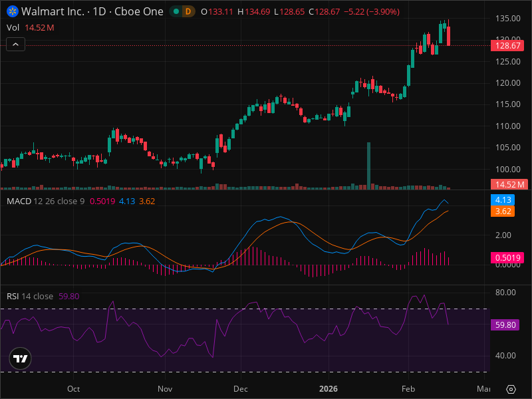Click the orange 3.62 signal value label

point(503,211)
